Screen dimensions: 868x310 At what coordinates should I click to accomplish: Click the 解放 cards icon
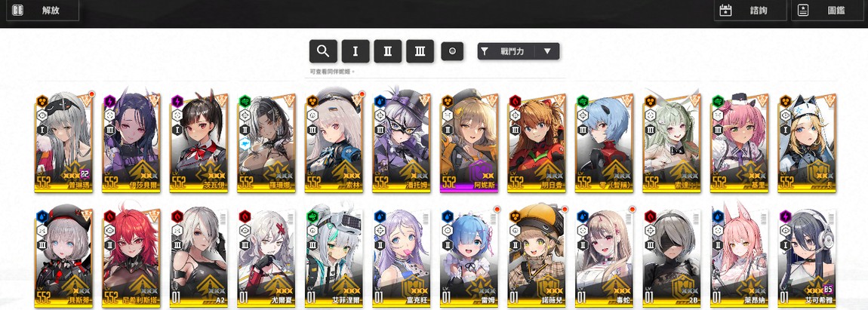pos(17,10)
